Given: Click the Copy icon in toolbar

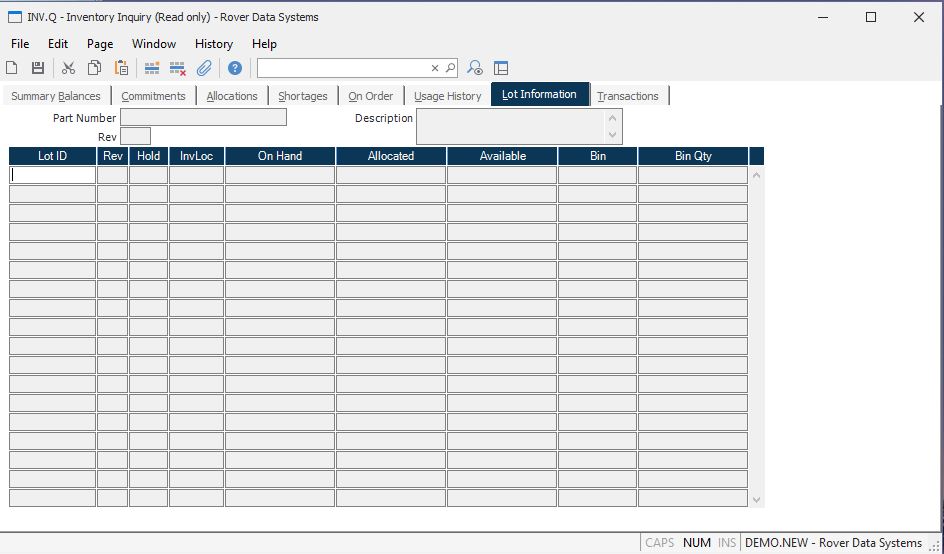Looking at the screenshot, I should [x=95, y=68].
